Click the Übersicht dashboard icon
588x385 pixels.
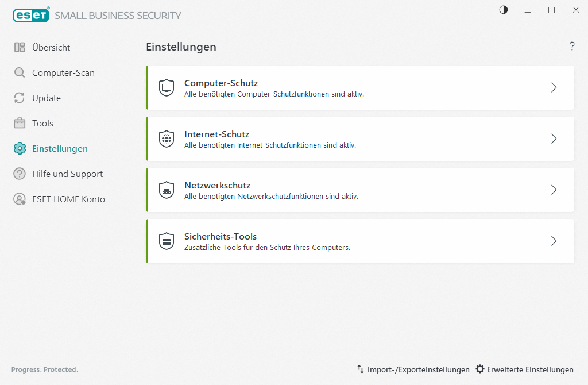coord(20,48)
